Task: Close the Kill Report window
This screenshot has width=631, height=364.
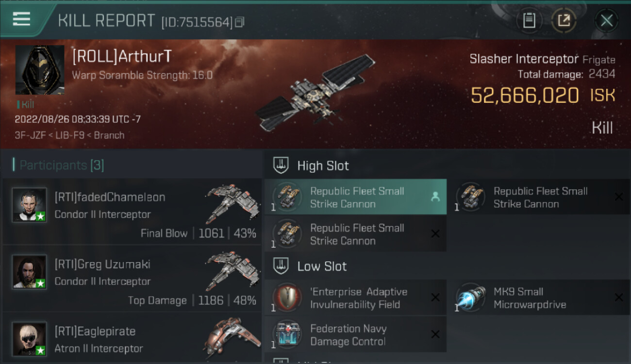Action: tap(606, 20)
